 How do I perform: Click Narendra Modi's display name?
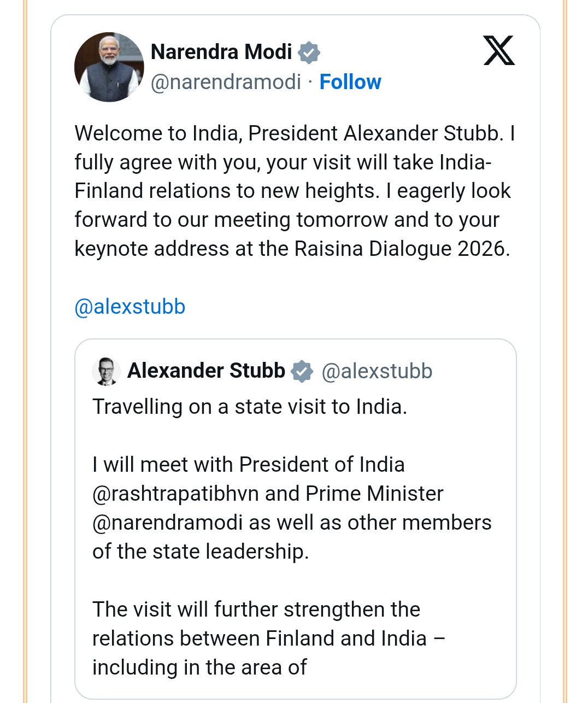(x=222, y=51)
